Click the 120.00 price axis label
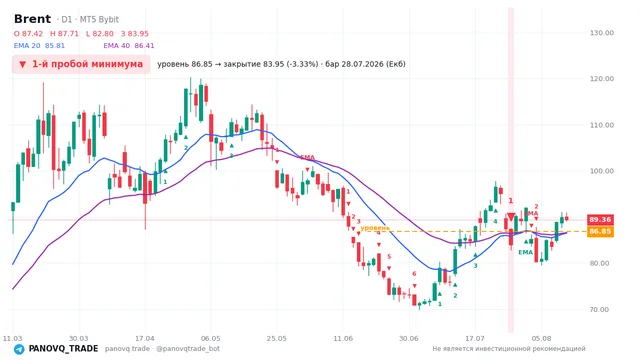Image resolution: width=640 pixels, height=360 pixels. (602, 79)
